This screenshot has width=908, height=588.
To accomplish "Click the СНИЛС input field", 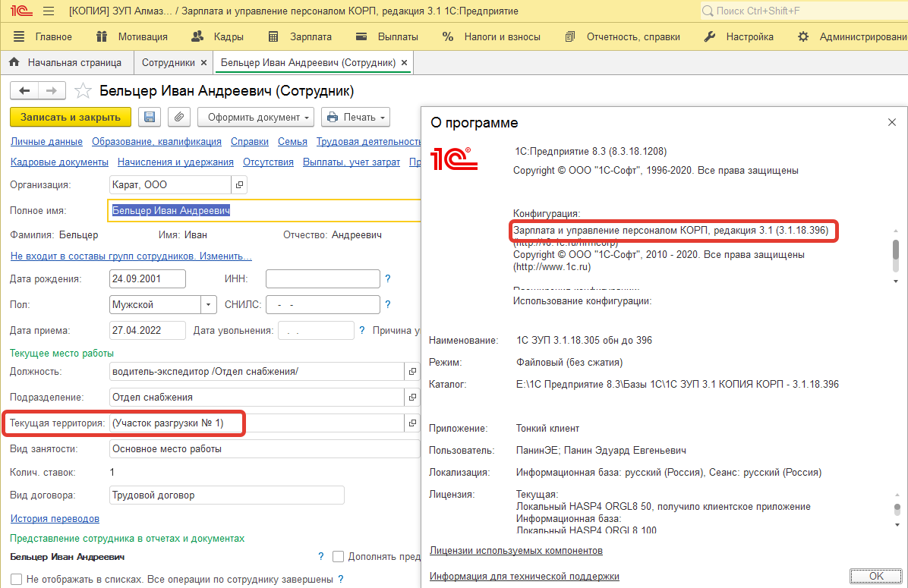I will (x=323, y=304).
